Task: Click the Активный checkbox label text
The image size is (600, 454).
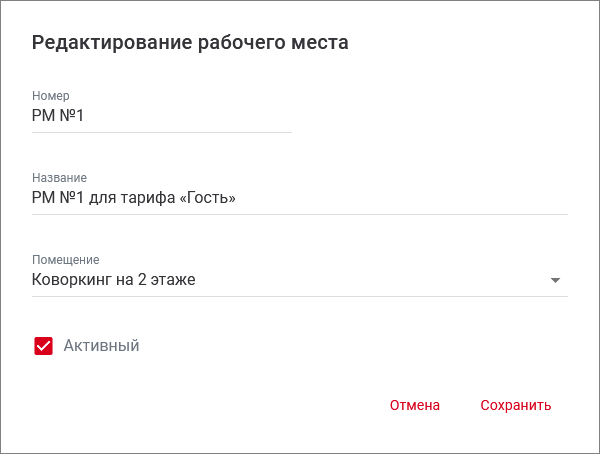Action: (101, 346)
